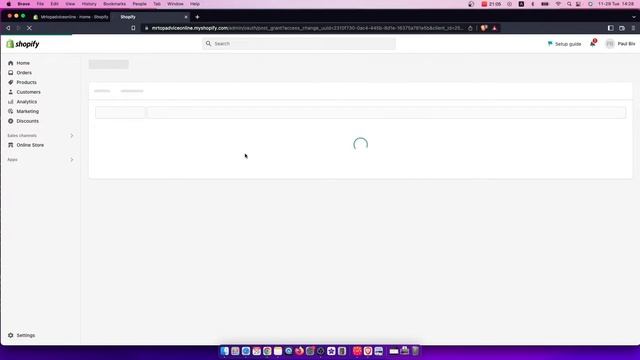640x360 pixels.
Task: Click the Shopify logo
Action: [23, 44]
